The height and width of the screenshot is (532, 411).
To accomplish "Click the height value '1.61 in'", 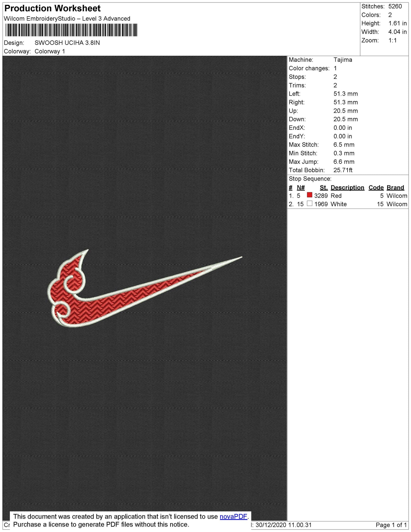I will click(398, 23).
